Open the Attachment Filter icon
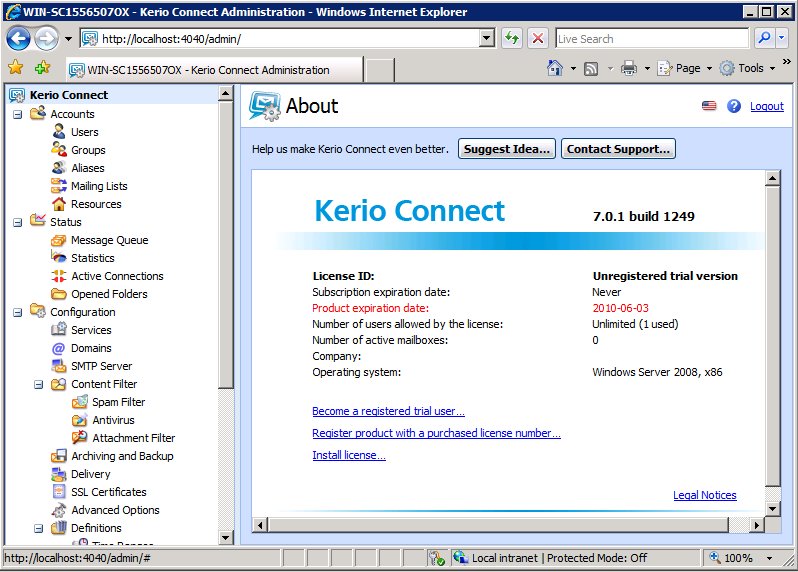The height and width of the screenshot is (572, 798). click(80, 437)
